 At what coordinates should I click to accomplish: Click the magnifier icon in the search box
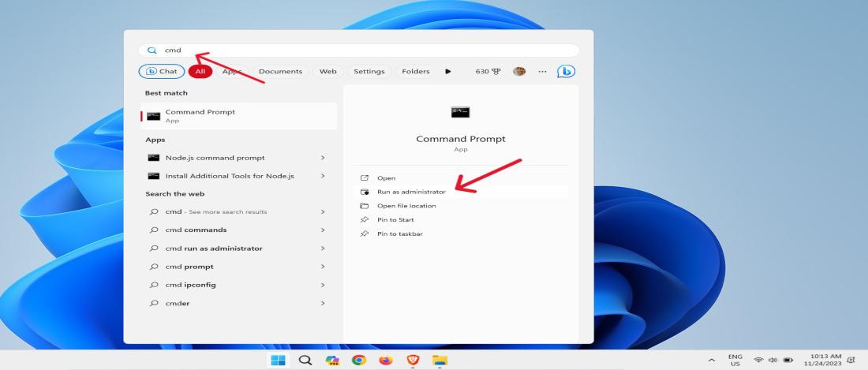click(x=152, y=50)
